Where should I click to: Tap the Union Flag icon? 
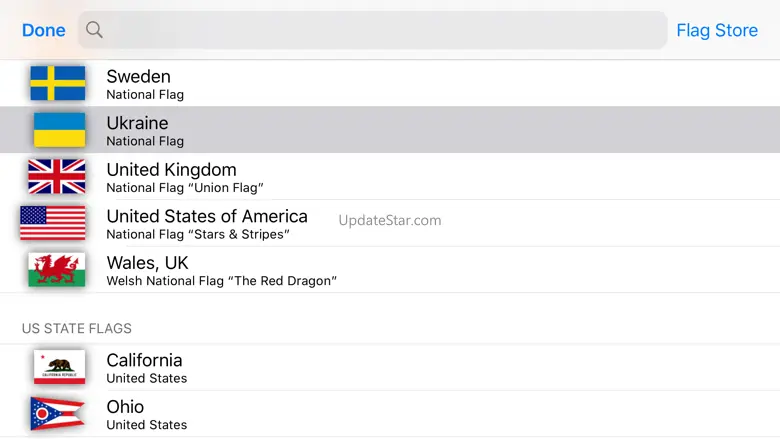57,177
